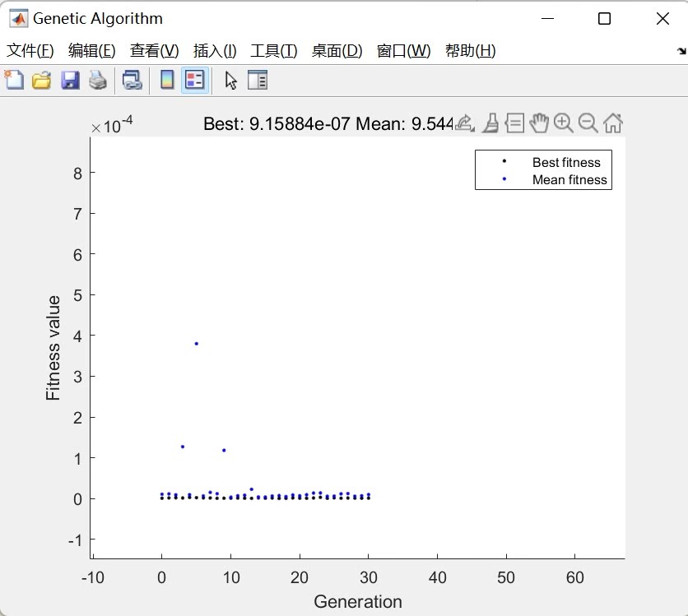Close the Genetic Algorithm window
Image resolution: width=688 pixels, height=616 pixels.
(x=662, y=18)
